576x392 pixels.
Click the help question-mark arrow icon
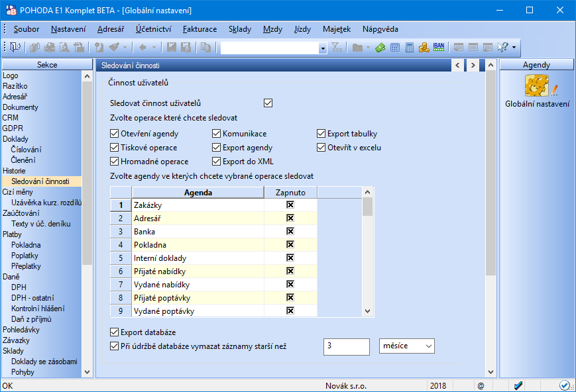tap(503, 48)
